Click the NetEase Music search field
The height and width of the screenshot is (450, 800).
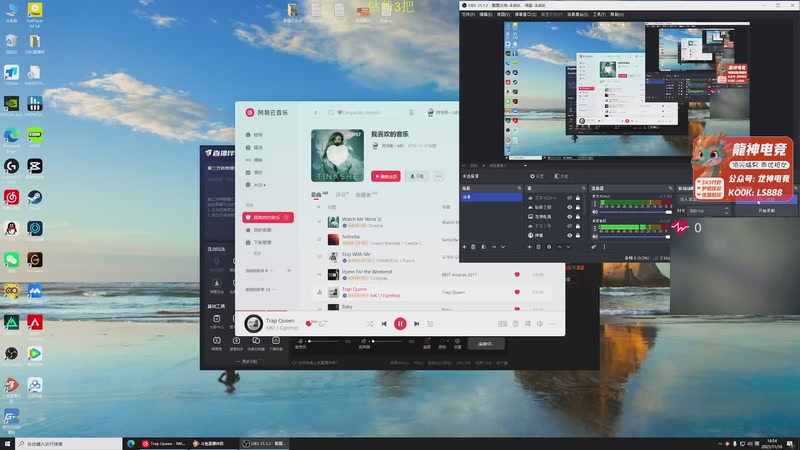click(364, 112)
